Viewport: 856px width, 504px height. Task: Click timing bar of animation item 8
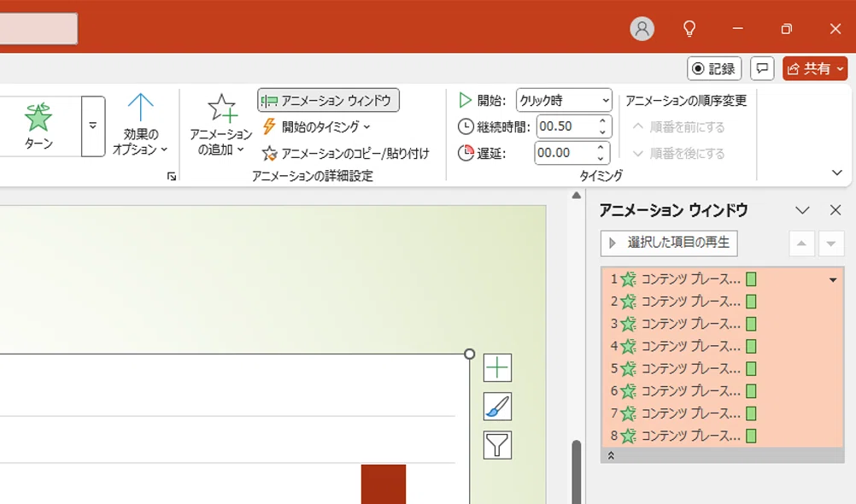click(751, 436)
